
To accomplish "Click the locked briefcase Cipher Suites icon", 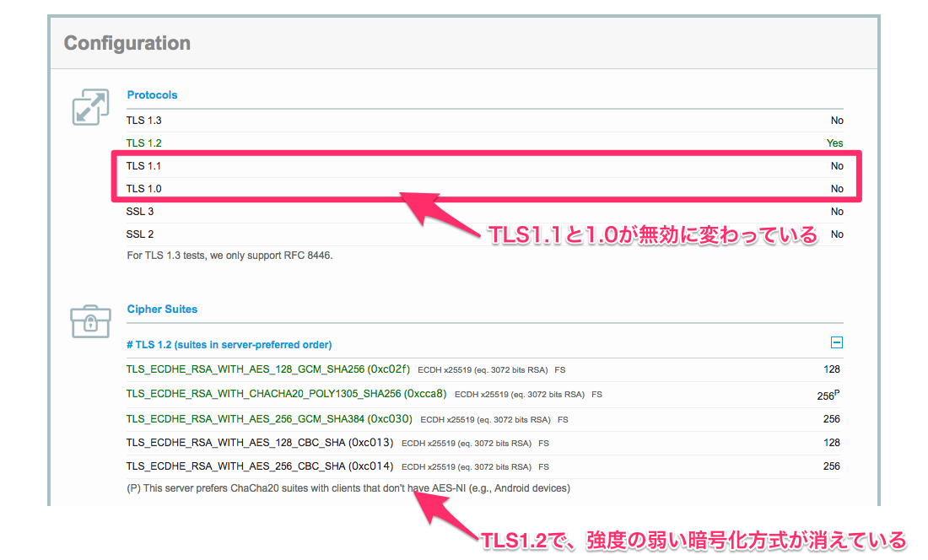I will point(90,320).
